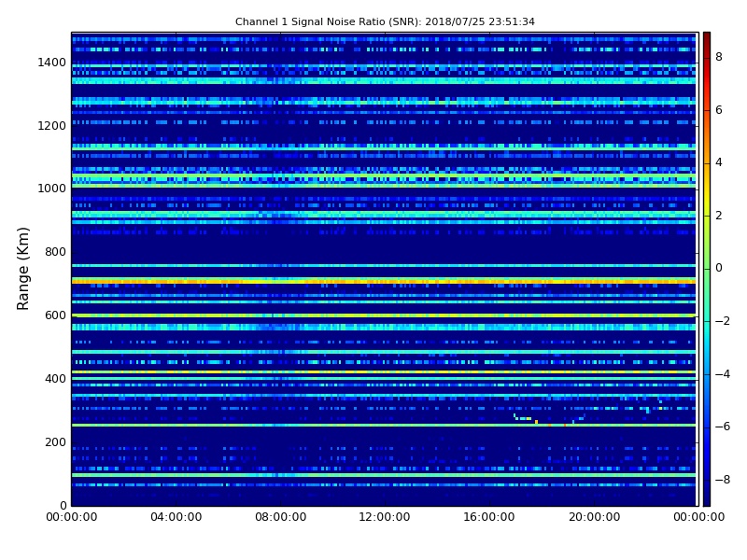Click the 12:00:00 time axis label

(385, 517)
